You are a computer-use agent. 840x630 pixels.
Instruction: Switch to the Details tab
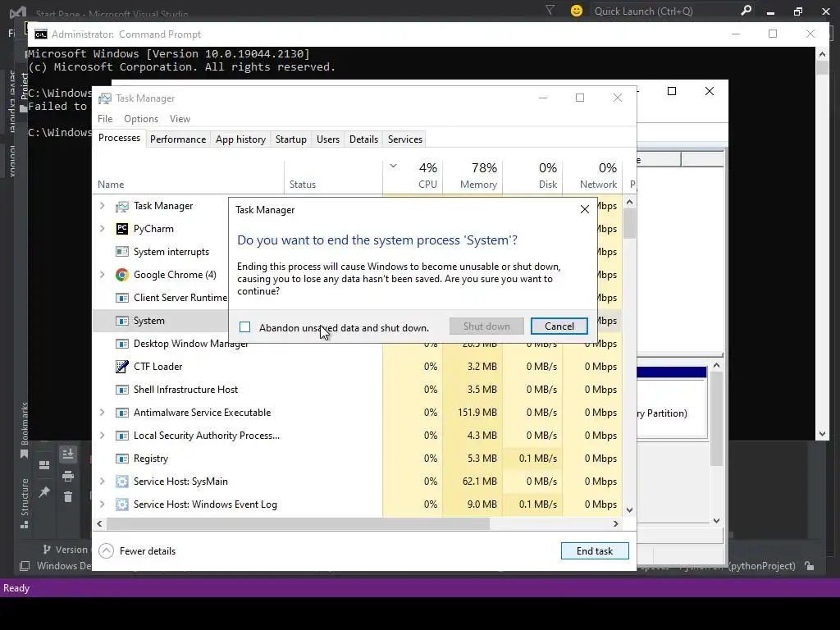tap(363, 139)
